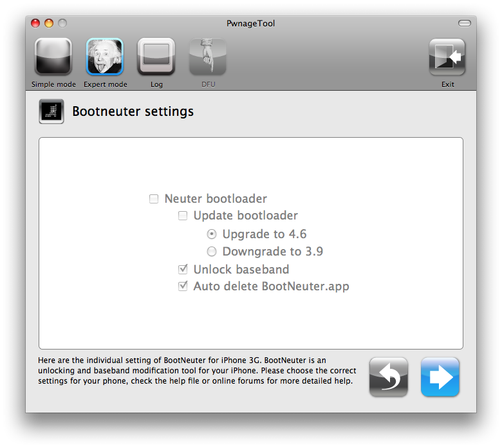Enable the Neuter bootloader checkbox
This screenshot has width=502, height=448.
pyautogui.click(x=154, y=199)
